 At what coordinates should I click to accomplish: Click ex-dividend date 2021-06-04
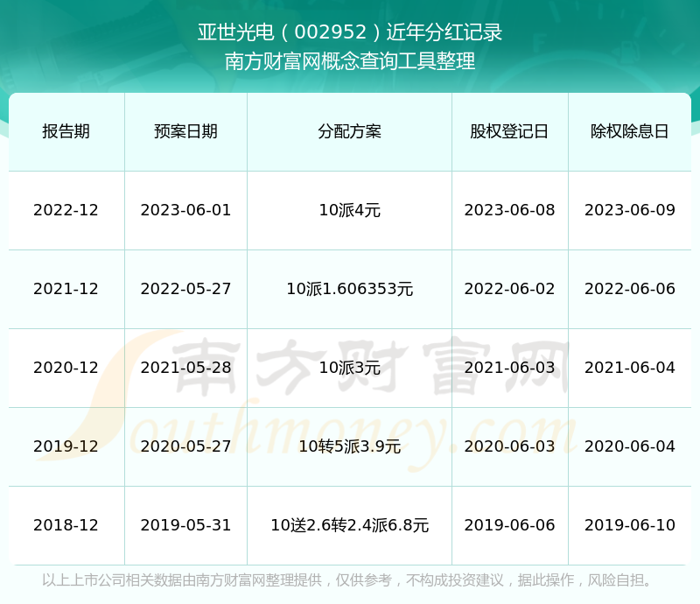coord(629,368)
